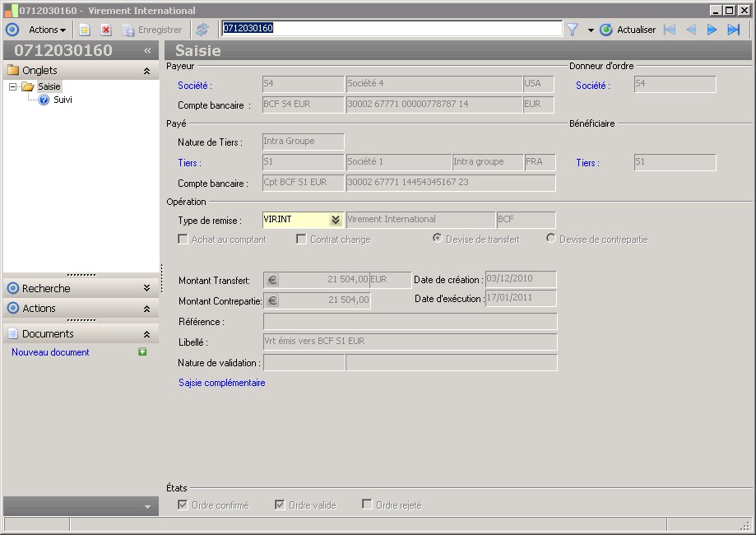
Task: Toggle the Ordre valide checkbox
Action: point(280,505)
